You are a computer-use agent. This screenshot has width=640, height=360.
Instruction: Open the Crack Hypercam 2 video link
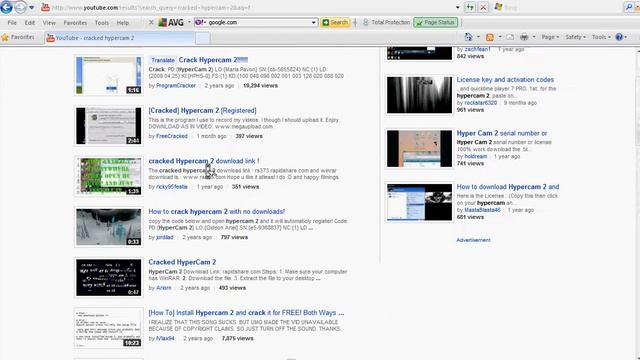coord(213,60)
